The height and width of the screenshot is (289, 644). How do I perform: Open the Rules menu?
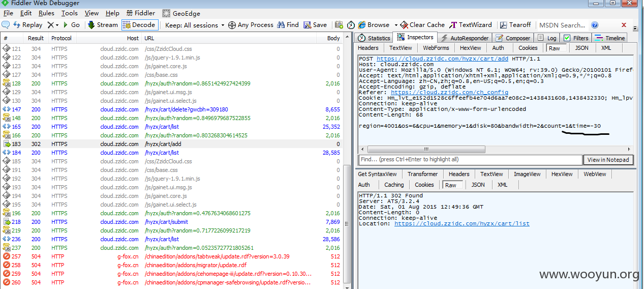[x=46, y=13]
